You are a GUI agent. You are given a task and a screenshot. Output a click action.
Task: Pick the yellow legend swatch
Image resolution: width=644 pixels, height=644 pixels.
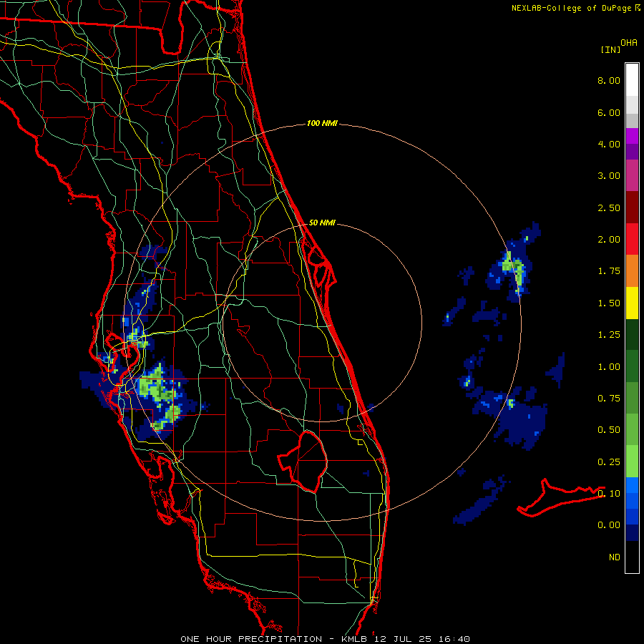[632, 303]
